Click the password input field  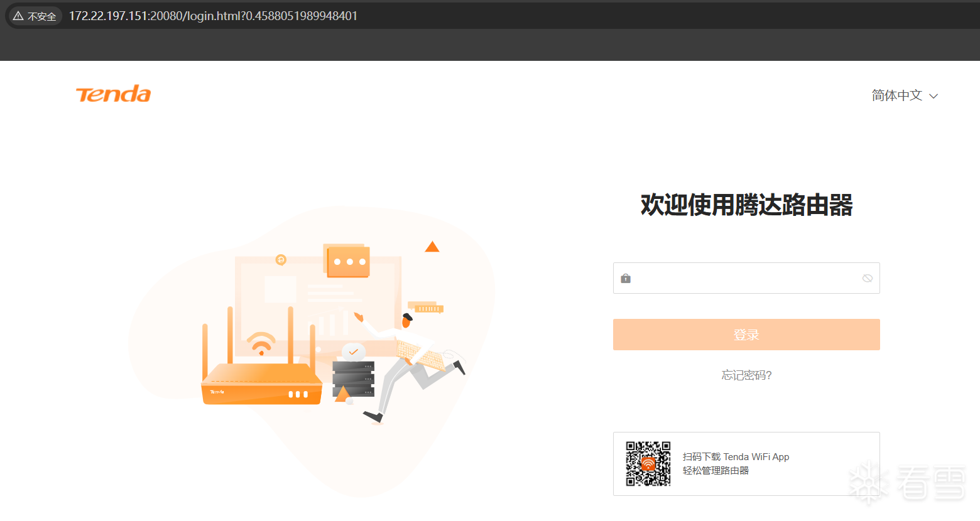tap(746, 278)
